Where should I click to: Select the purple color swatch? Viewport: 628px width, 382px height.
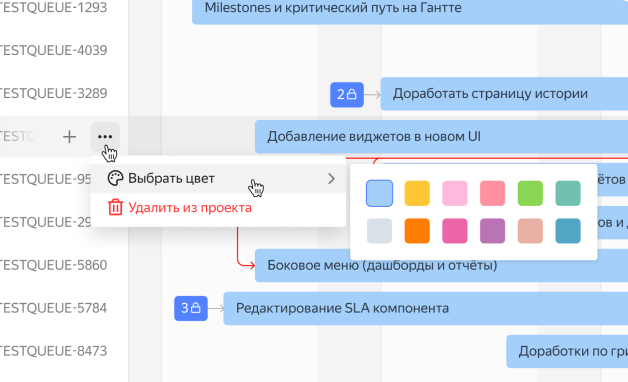(492, 231)
